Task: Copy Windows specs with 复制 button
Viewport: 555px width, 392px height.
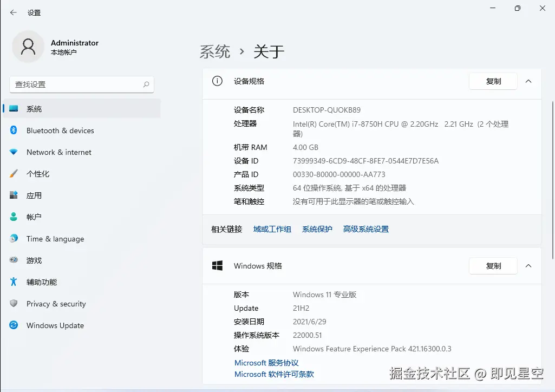Action: [x=493, y=266]
